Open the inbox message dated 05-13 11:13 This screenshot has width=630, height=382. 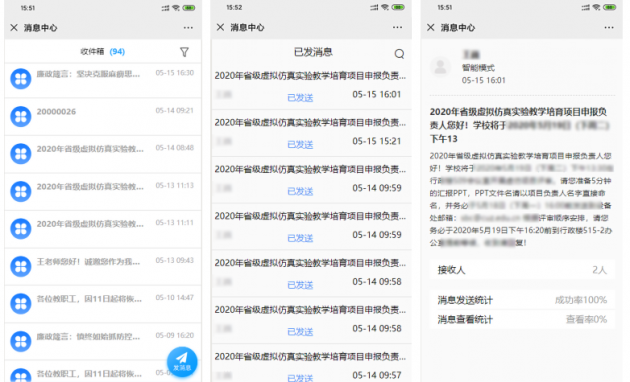pos(103,192)
